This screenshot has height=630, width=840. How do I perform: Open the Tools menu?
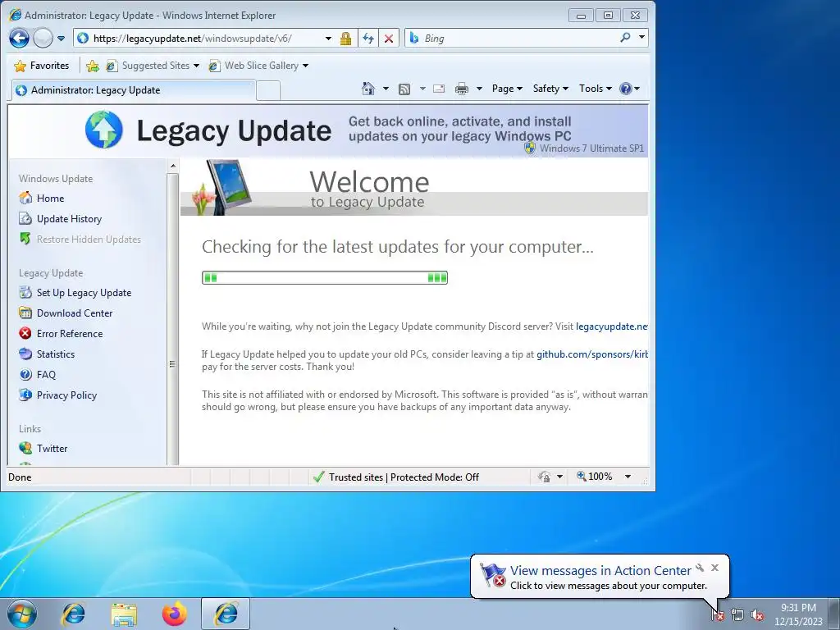(595, 89)
